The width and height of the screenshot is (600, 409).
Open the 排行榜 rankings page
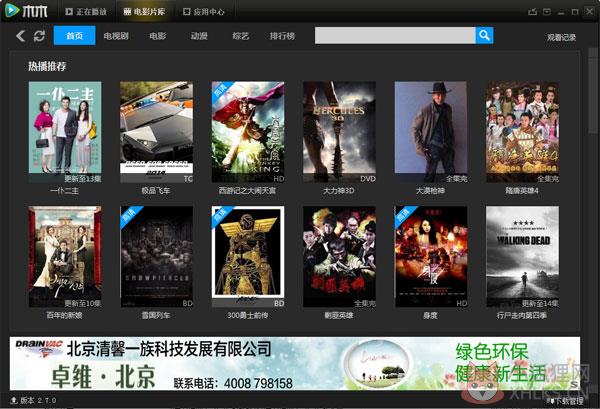coord(282,36)
